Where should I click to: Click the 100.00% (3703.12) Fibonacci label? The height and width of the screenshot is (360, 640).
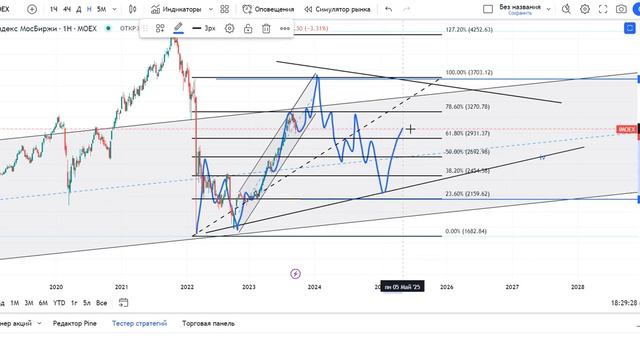(469, 72)
